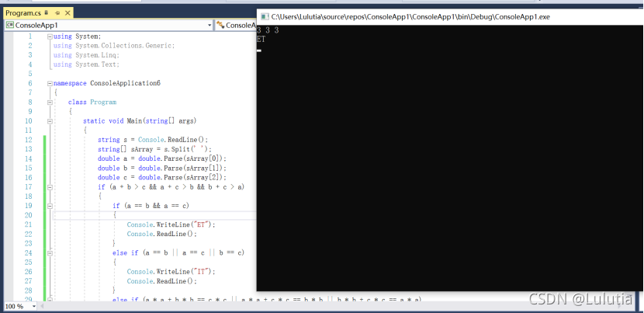Click 'string s = Console.ReadLine();' at line 12
The image size is (644, 313).
coord(153,140)
